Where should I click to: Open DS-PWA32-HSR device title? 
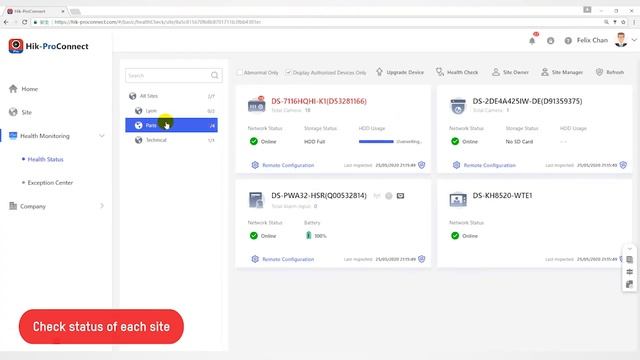[x=319, y=196]
